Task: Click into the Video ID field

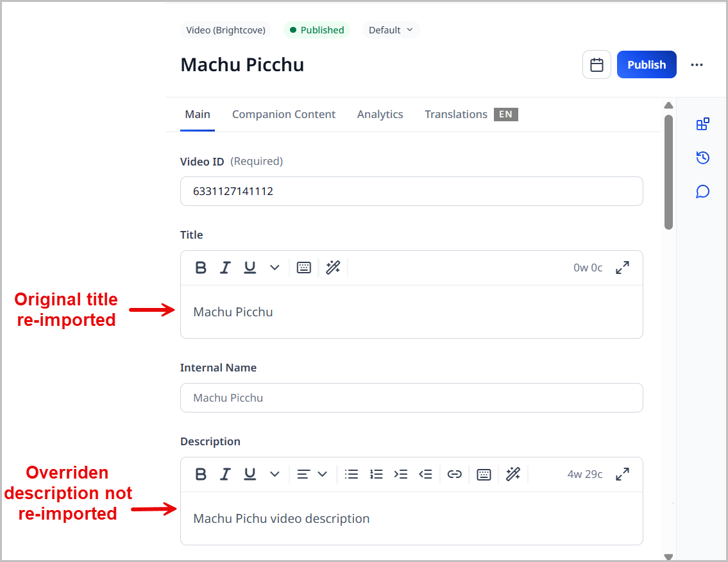Action: (411, 191)
